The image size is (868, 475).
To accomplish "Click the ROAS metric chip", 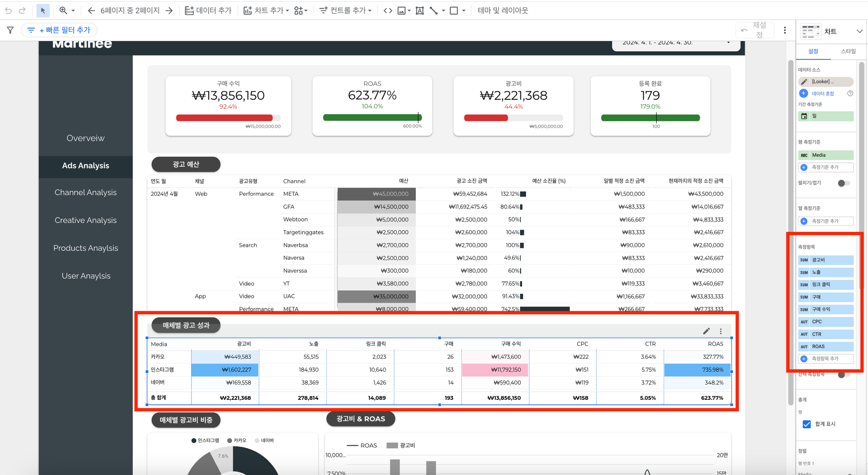I will [825, 346].
